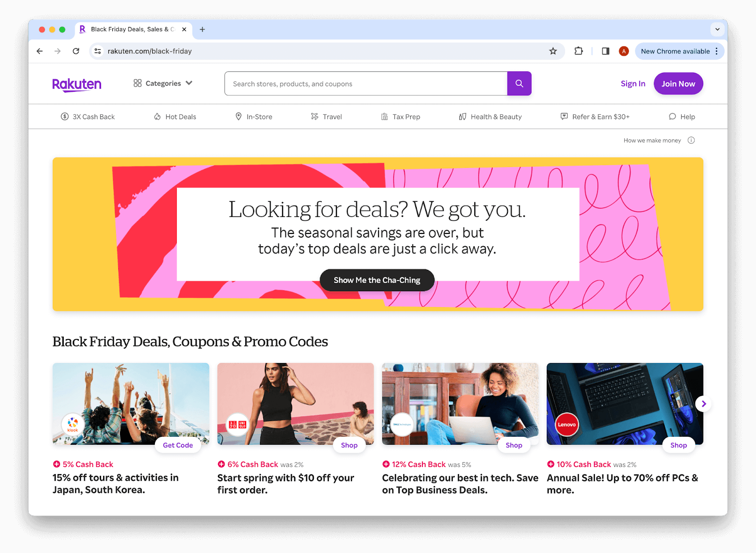Open the Help menu item
The width and height of the screenshot is (756, 553).
click(x=682, y=117)
